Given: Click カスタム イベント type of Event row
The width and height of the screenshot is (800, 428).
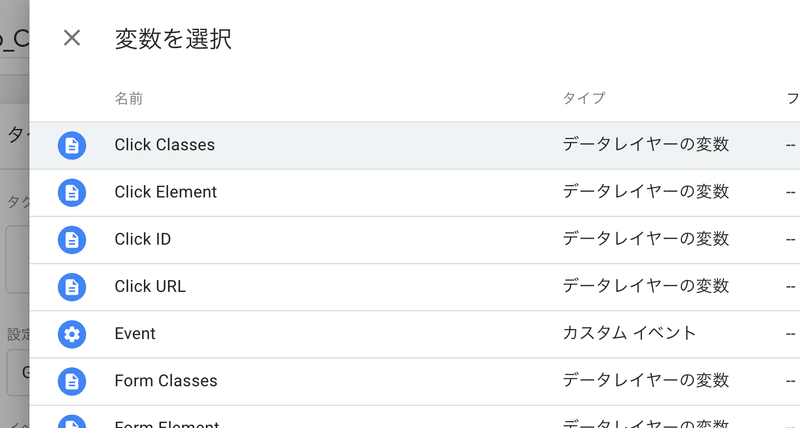Looking at the screenshot, I should click(629, 333).
